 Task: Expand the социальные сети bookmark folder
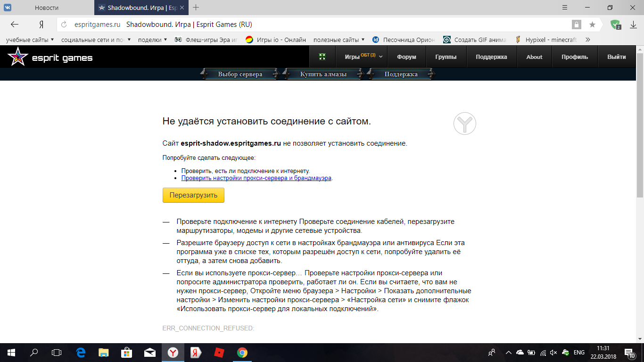[x=96, y=40]
